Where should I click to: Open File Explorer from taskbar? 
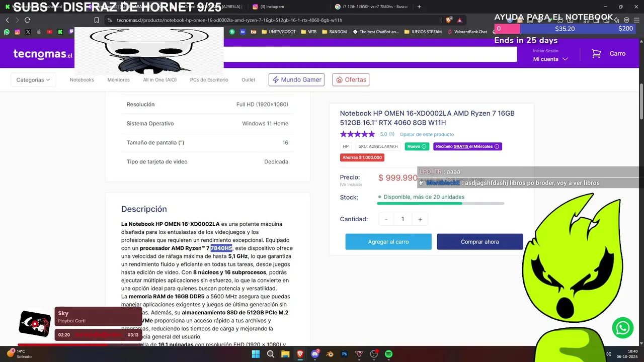pyautogui.click(x=285, y=354)
